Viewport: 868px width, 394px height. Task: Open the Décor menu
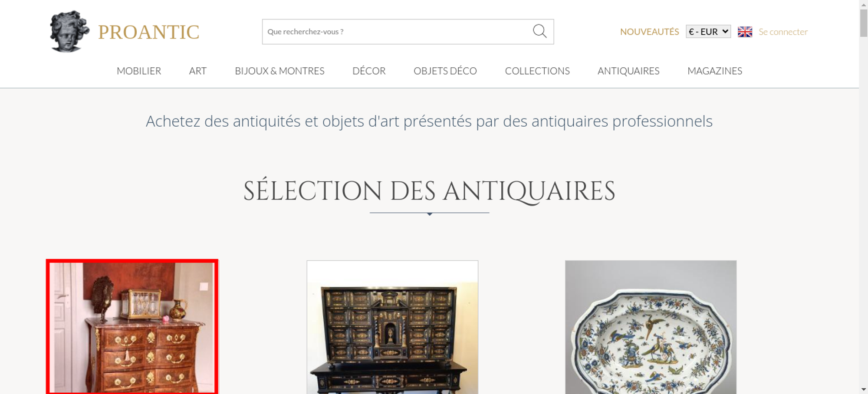coord(369,71)
